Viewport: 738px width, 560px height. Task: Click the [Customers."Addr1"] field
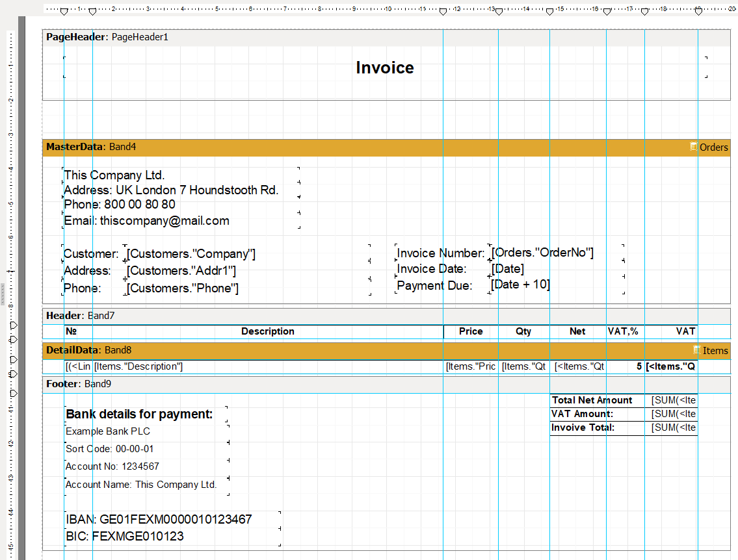point(181,271)
